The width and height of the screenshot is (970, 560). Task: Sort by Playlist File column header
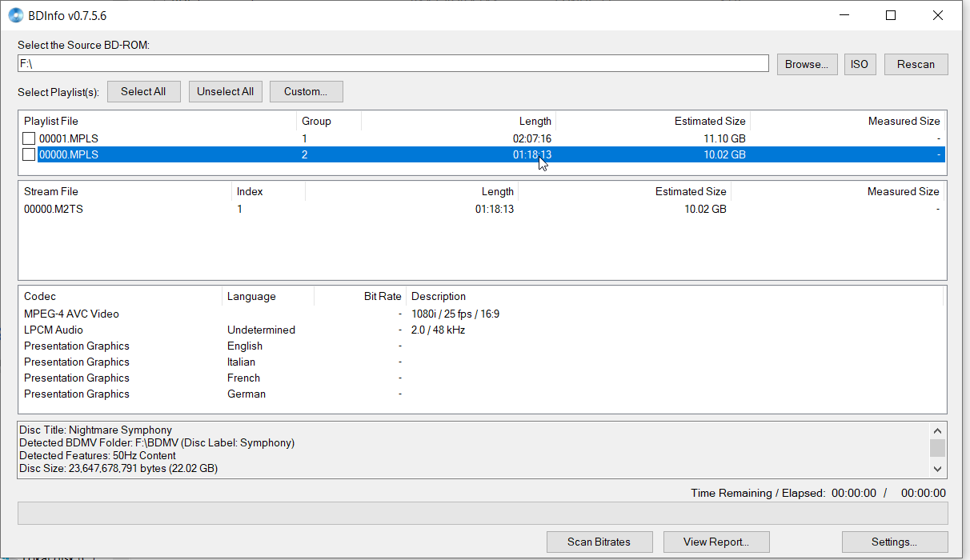pos(158,121)
